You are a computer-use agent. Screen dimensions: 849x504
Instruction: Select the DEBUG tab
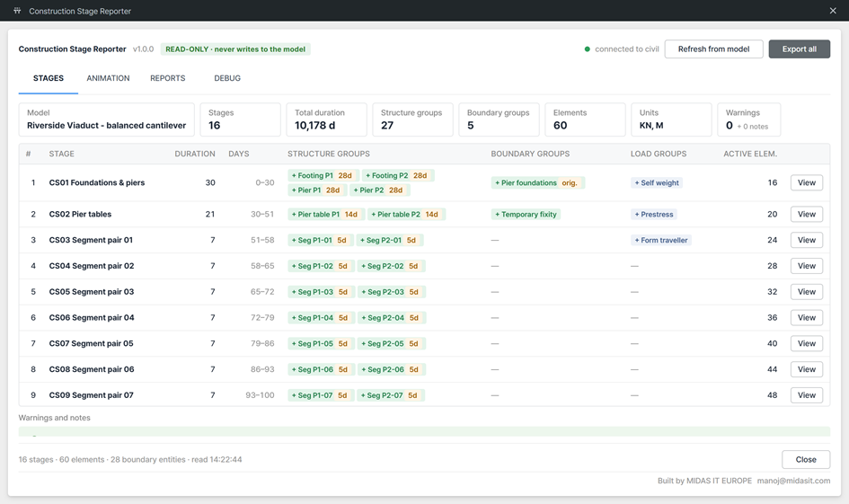point(227,78)
